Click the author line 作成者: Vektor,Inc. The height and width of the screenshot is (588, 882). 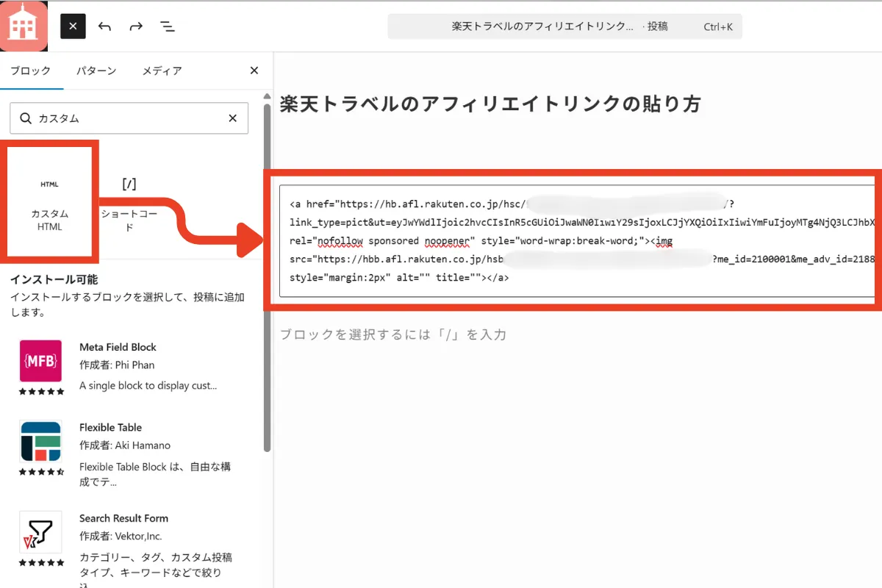pos(121,536)
